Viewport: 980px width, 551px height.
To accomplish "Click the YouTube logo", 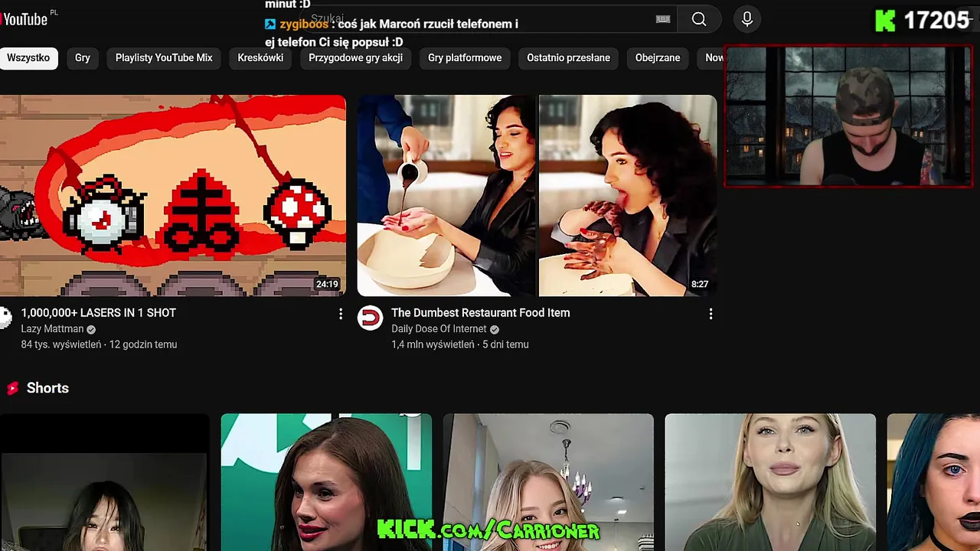I will [x=24, y=19].
